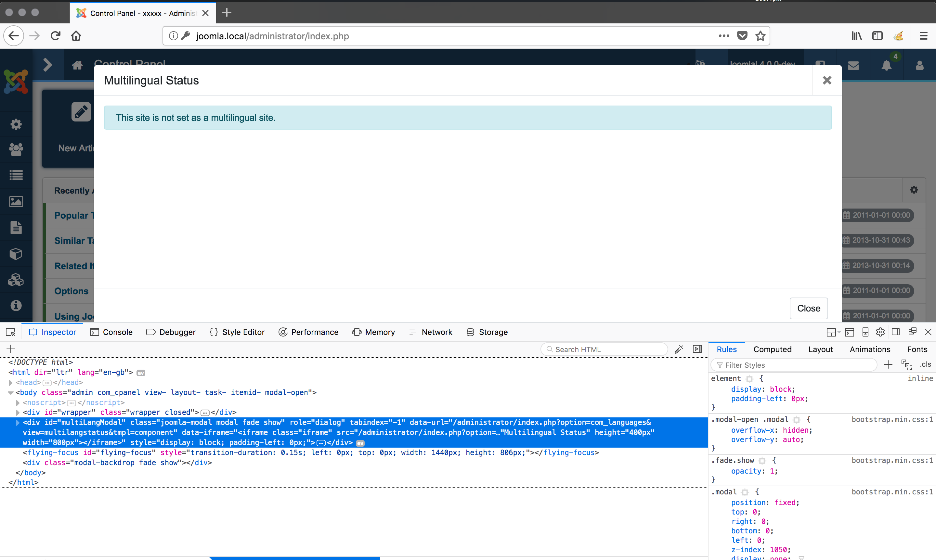
Task: Select iframe target frame dropdown
Action: point(833,332)
